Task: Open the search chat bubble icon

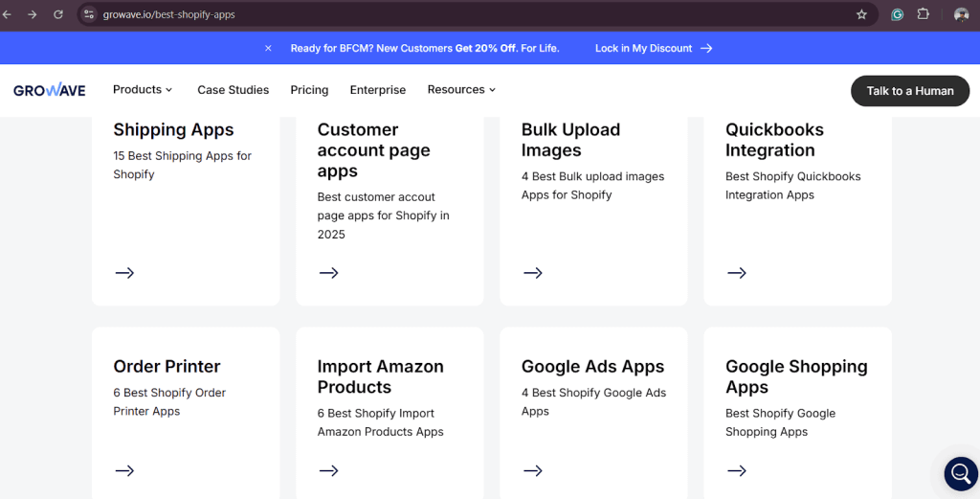Action: tap(960, 473)
